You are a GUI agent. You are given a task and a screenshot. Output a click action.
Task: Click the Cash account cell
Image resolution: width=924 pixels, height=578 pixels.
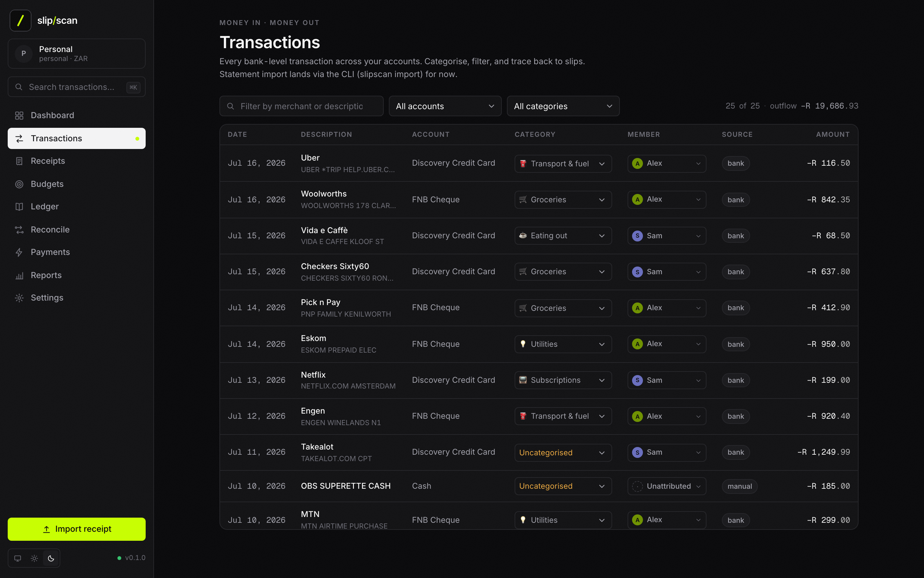[x=422, y=486]
